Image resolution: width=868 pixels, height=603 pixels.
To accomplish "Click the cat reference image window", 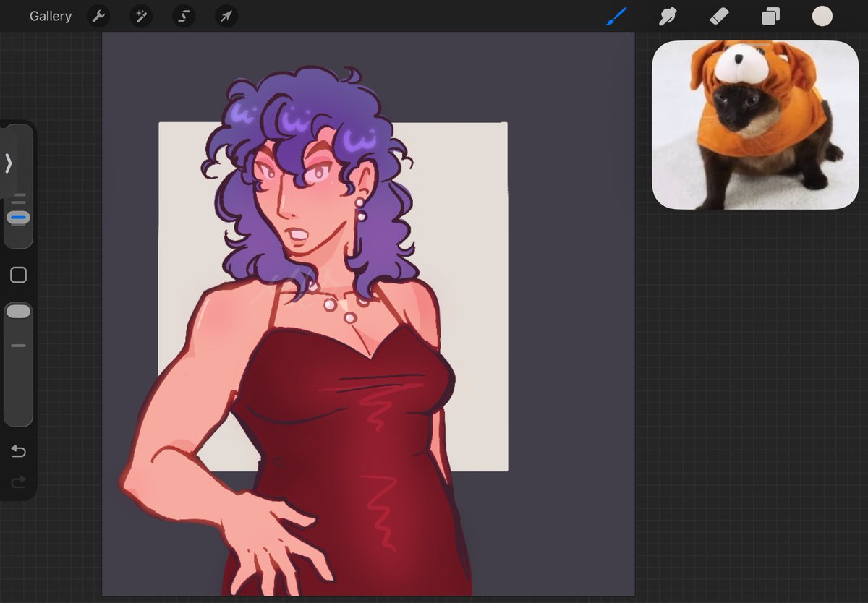I will click(x=755, y=125).
